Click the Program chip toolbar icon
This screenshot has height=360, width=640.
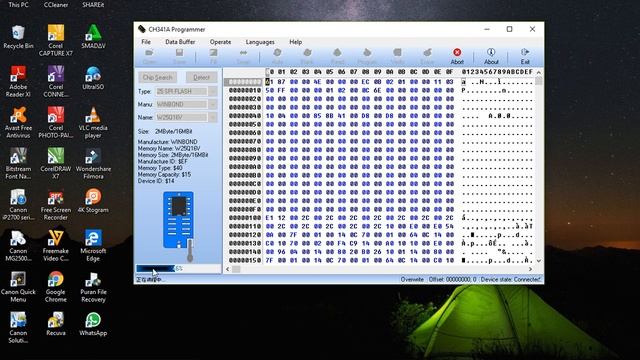367,56
